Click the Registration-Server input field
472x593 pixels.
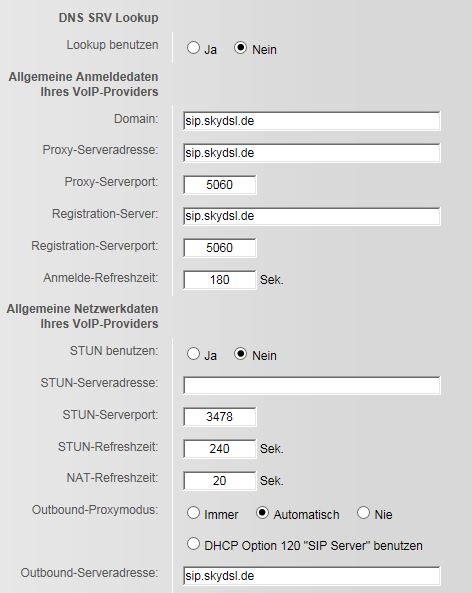tap(312, 216)
